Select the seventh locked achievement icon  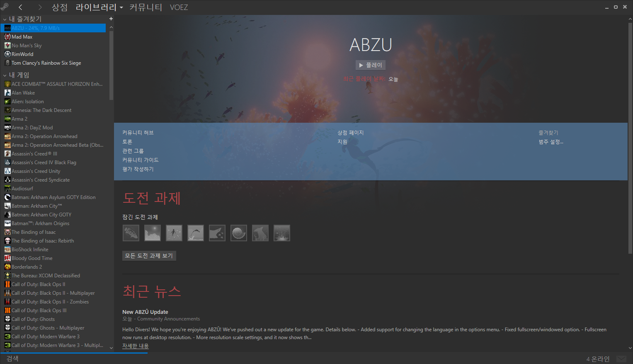tap(260, 233)
